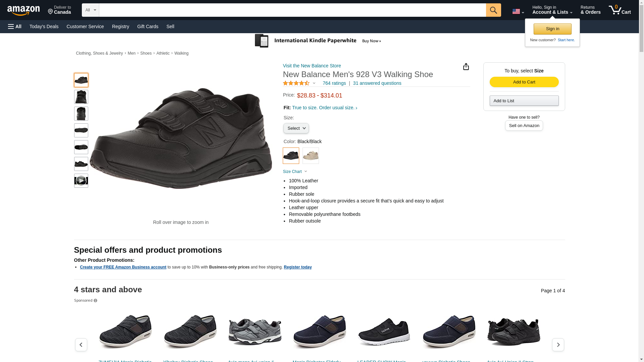Open Today's Deals menu item
Screen dimensions: 644x362
[44, 26]
